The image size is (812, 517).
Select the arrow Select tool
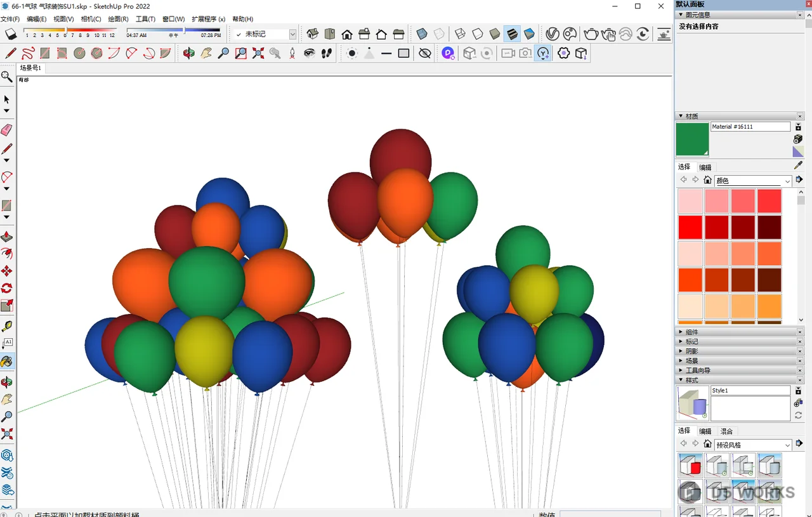[x=7, y=99]
